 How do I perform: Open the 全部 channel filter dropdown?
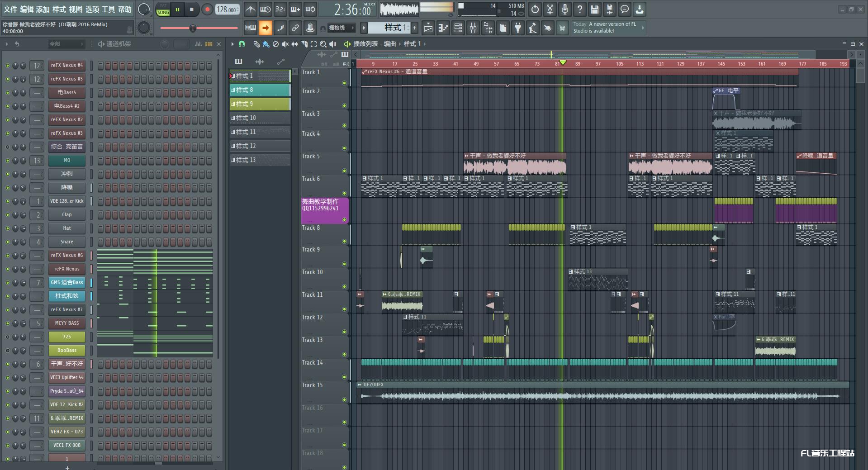coord(66,44)
